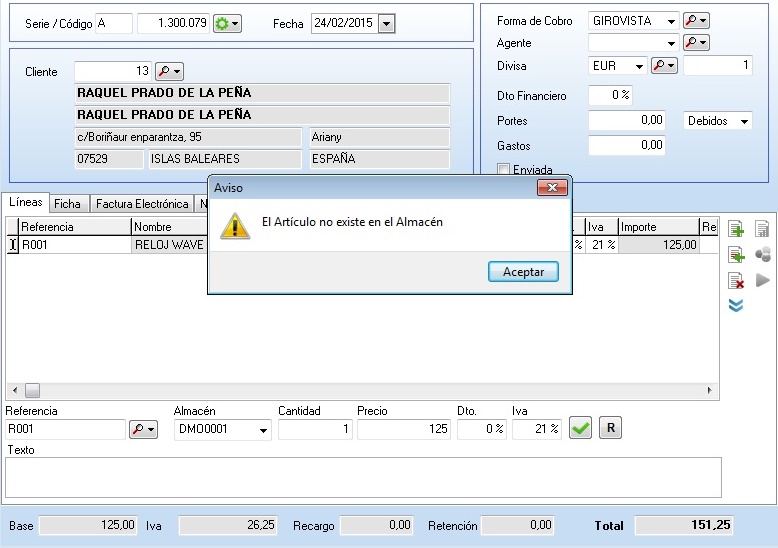Click the green checkmark to confirm line
Image resolution: width=778 pixels, height=548 pixels.
pyautogui.click(x=580, y=429)
